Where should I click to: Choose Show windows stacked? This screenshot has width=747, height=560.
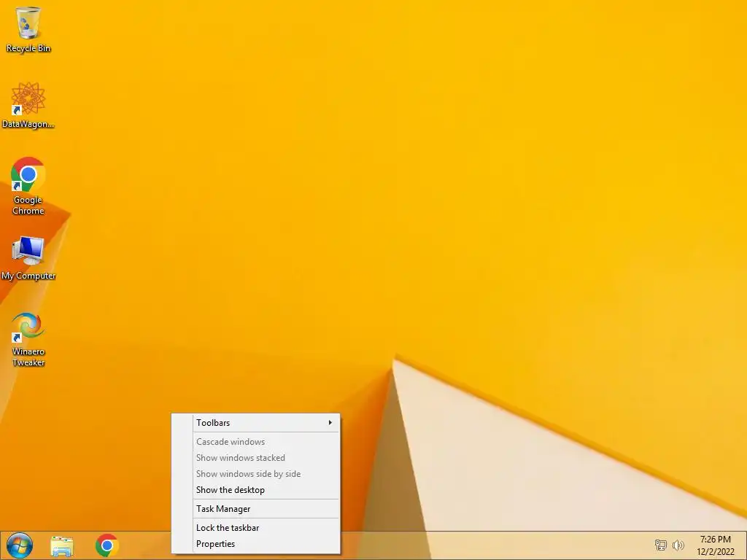pyautogui.click(x=256, y=458)
